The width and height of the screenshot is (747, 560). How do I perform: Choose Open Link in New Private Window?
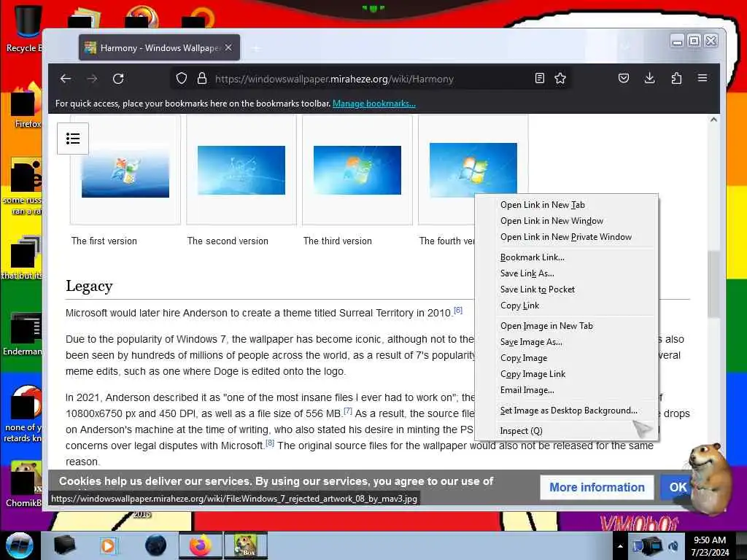click(566, 237)
